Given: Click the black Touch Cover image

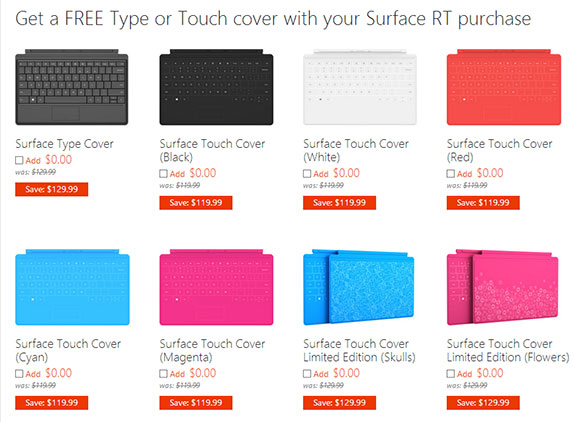Looking at the screenshot, I should click(x=216, y=87).
